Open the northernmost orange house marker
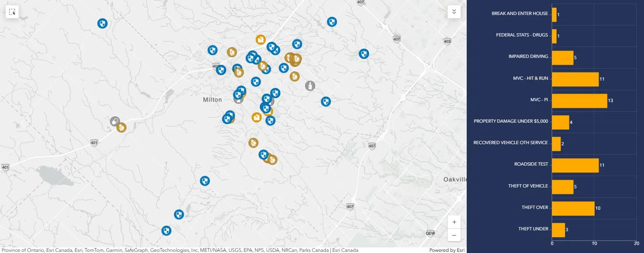 pos(261,40)
